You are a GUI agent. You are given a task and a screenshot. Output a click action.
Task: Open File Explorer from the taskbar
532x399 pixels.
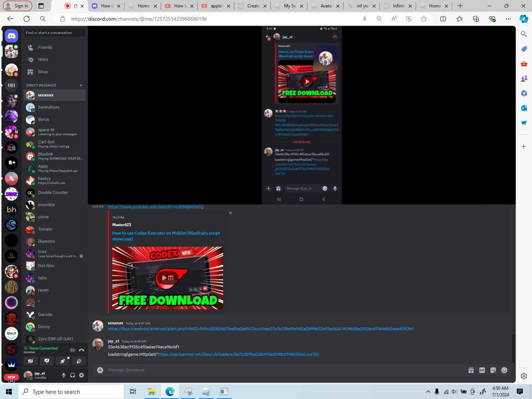[x=151, y=392]
